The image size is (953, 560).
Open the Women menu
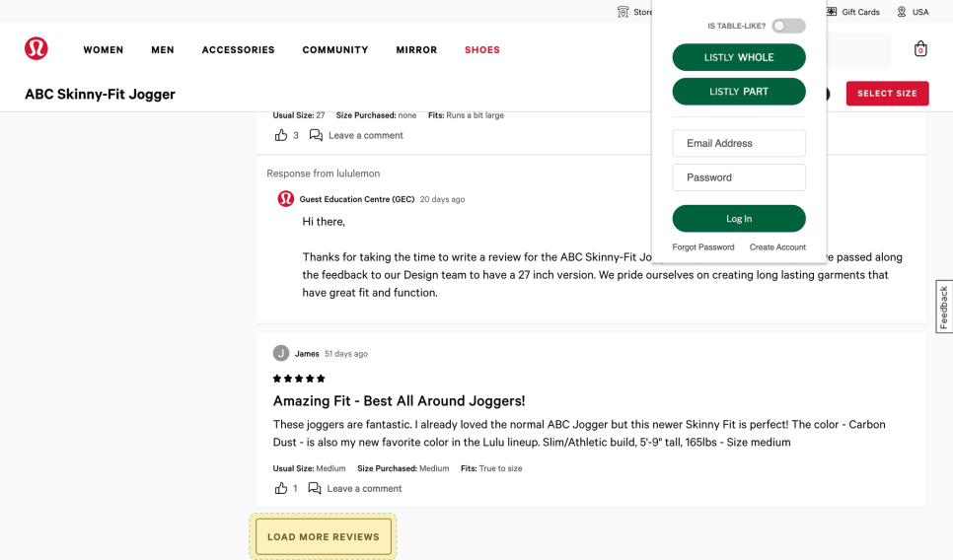pos(104,50)
